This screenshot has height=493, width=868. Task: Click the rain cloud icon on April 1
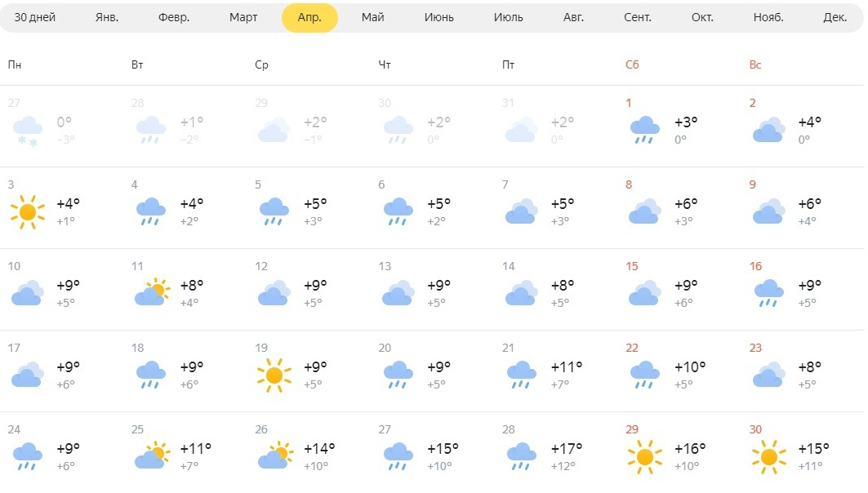pos(645,130)
